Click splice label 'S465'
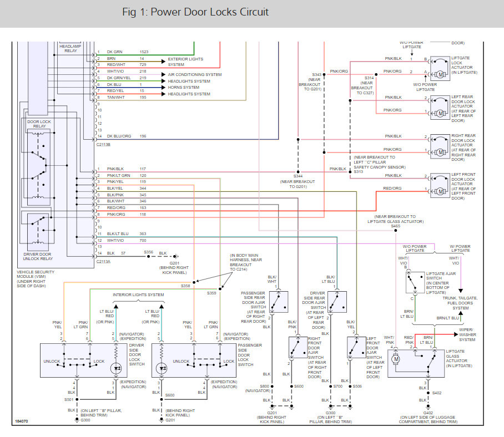Viewport: 504px width, 437px height. click(396, 226)
